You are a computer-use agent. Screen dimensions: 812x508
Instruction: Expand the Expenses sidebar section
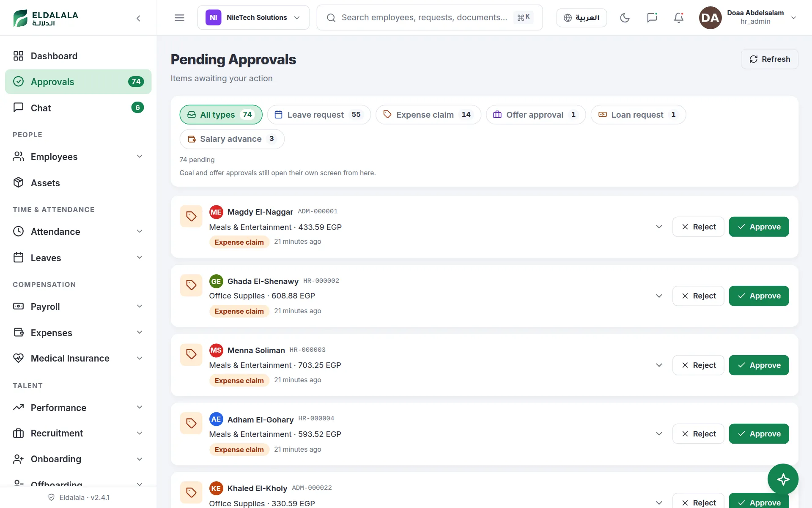[140, 332]
